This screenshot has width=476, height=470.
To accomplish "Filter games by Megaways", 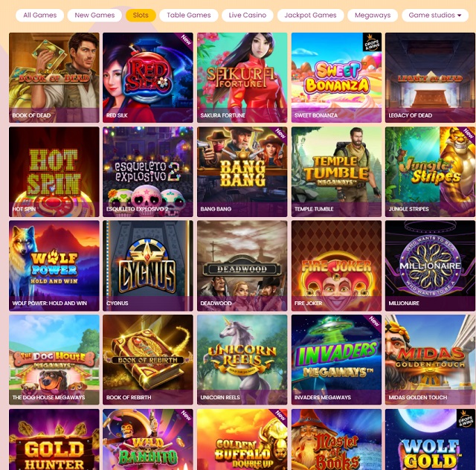I will point(373,15).
